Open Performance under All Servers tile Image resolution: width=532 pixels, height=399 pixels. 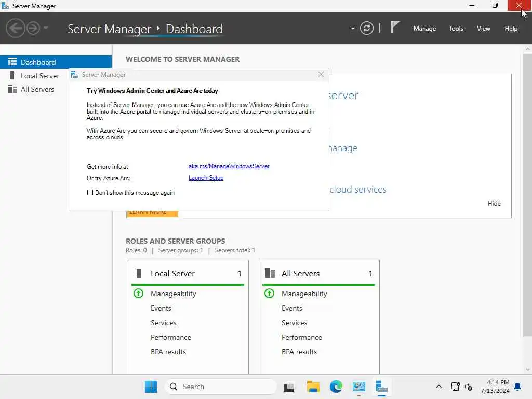point(302,338)
